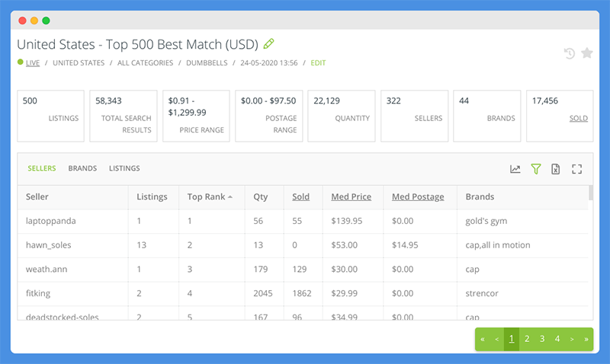Screen dimensions: 610x364
Task: Click the green LIVE status dot
Action: pos(21,62)
